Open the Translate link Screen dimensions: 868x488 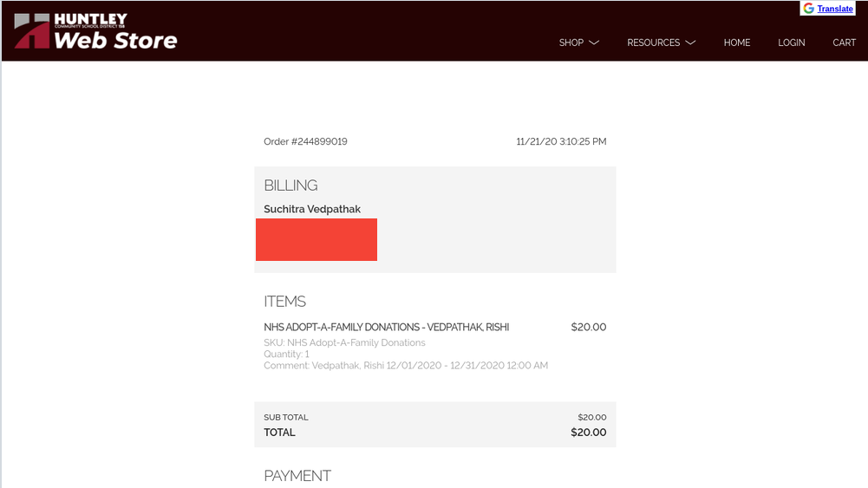click(835, 9)
